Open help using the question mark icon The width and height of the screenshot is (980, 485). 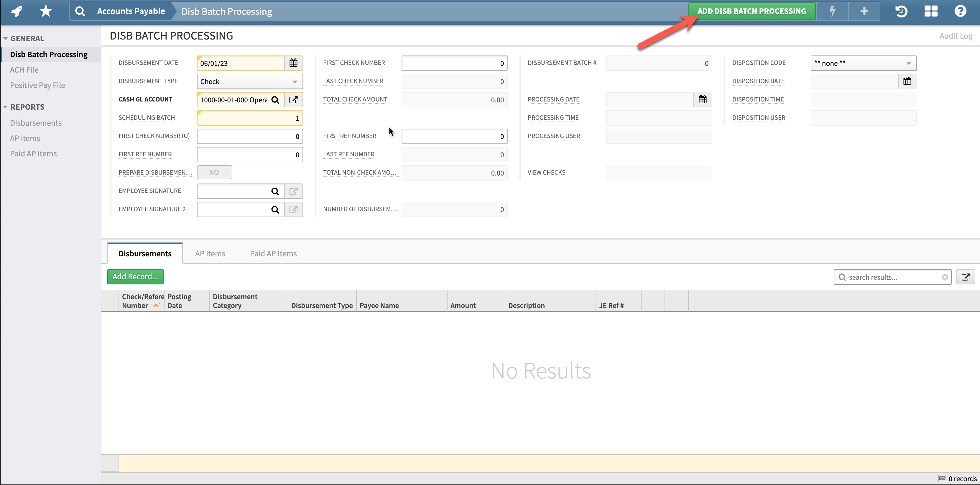pos(960,11)
